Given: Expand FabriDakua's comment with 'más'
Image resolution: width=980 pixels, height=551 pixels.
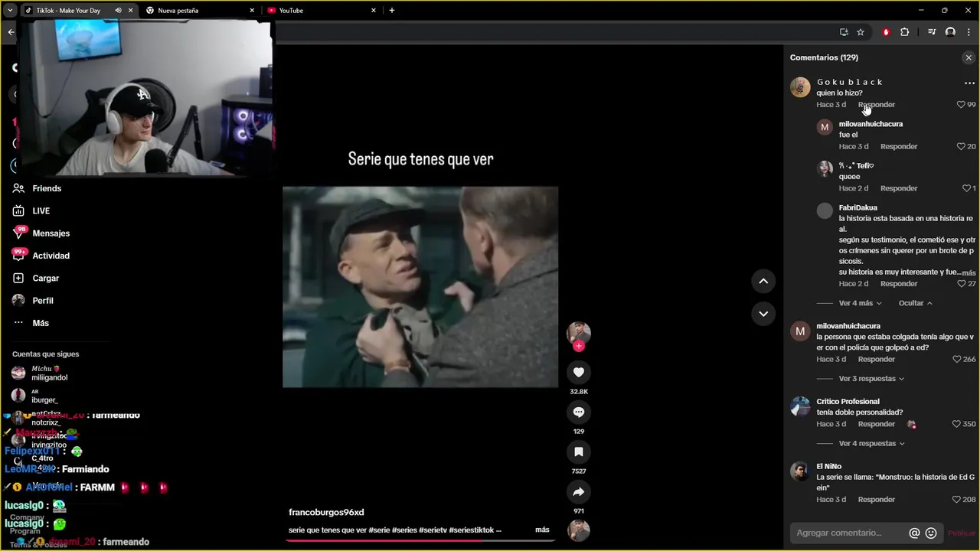Looking at the screenshot, I should (969, 272).
